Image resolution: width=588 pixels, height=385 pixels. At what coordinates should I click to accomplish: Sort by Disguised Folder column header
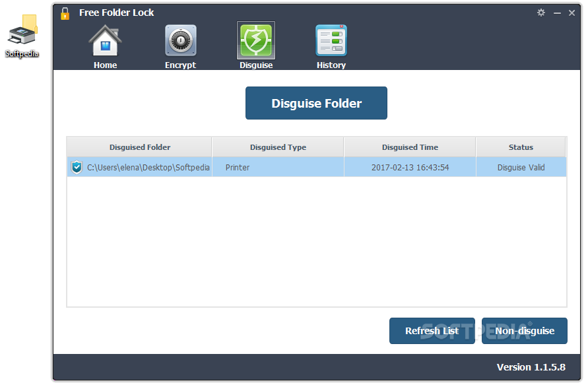(139, 147)
